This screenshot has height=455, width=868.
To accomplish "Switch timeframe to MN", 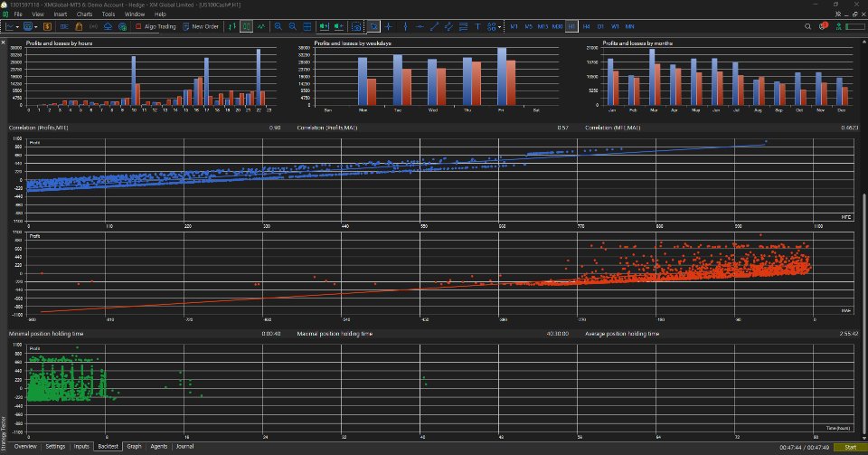I will [x=629, y=26].
